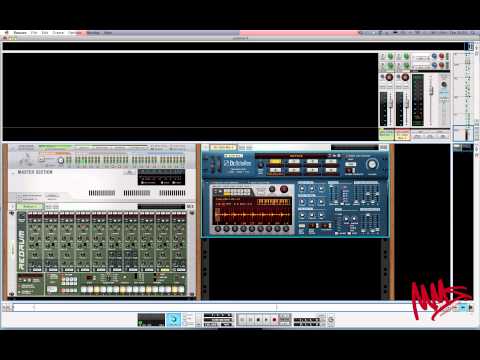Click the second mixer channel fader

pyautogui.click(x=407, y=103)
